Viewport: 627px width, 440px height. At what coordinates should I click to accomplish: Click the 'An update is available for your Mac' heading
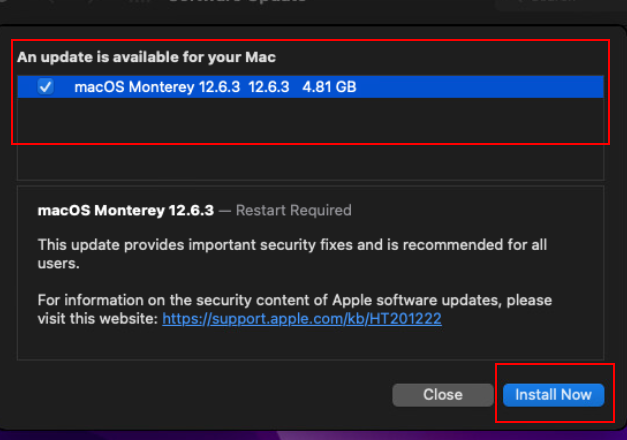pyautogui.click(x=146, y=57)
